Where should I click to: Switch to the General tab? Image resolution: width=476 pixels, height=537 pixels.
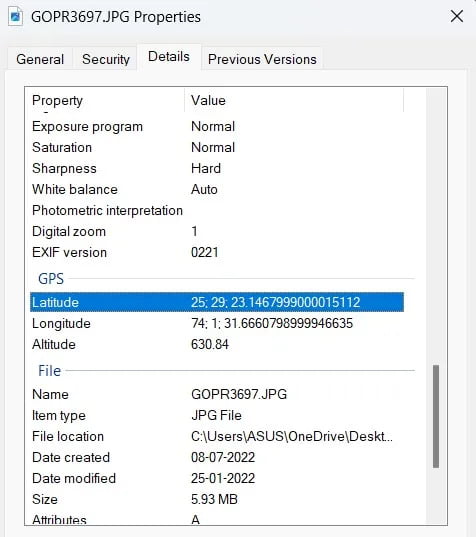click(40, 59)
